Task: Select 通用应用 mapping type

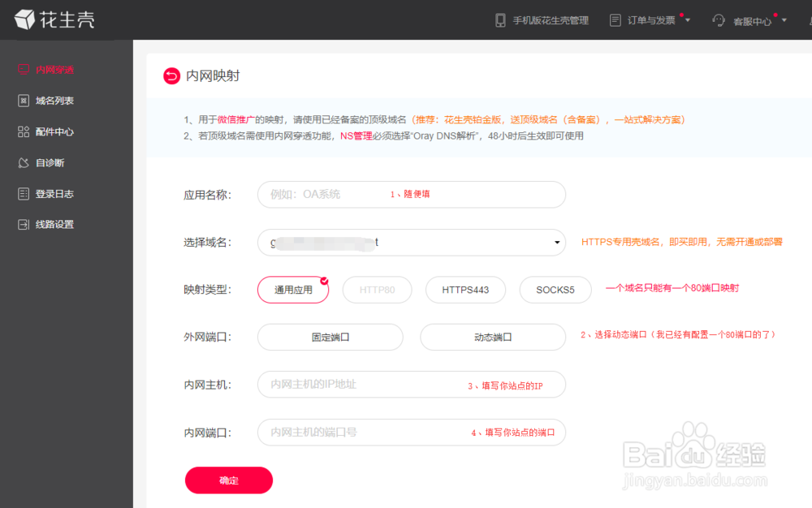Action: pyautogui.click(x=293, y=290)
